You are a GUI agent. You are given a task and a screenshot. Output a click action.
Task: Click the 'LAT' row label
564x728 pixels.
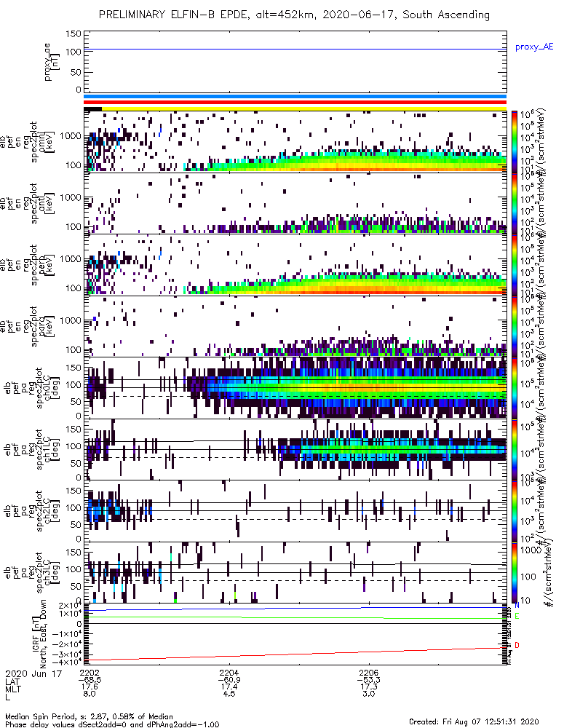click(12, 682)
